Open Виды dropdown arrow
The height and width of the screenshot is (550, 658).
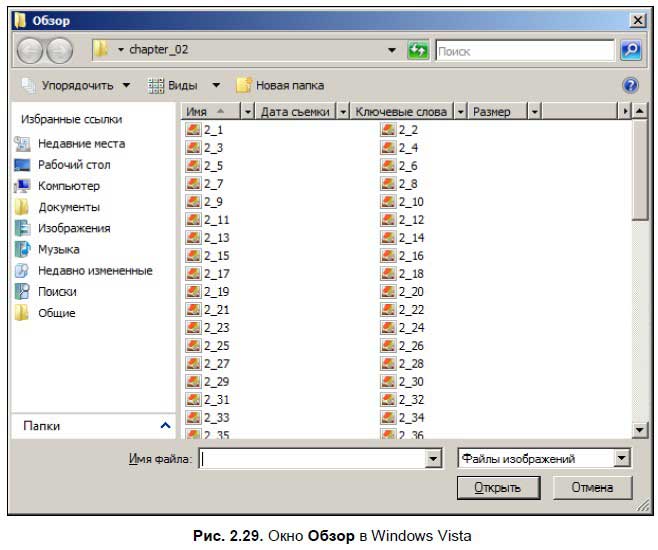click(x=216, y=85)
